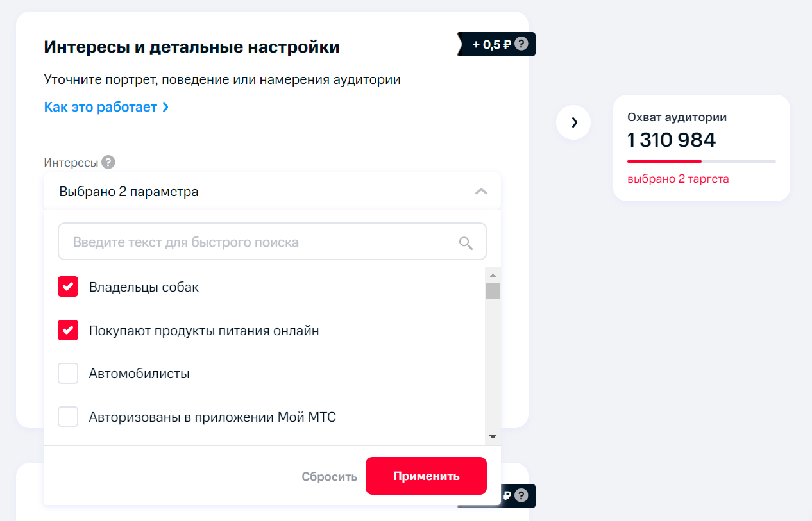Viewport: 812px width, 521px height.
Task: Select Автомобилисты list item label
Action: pyautogui.click(x=139, y=374)
